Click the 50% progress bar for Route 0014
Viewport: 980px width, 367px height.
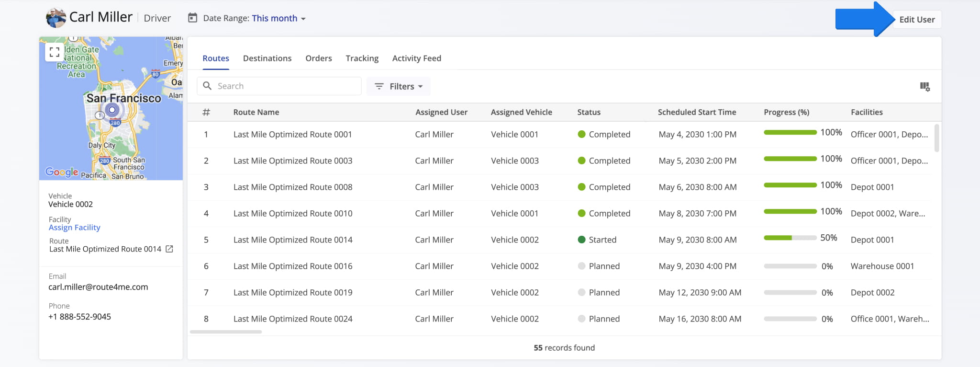tap(790, 238)
